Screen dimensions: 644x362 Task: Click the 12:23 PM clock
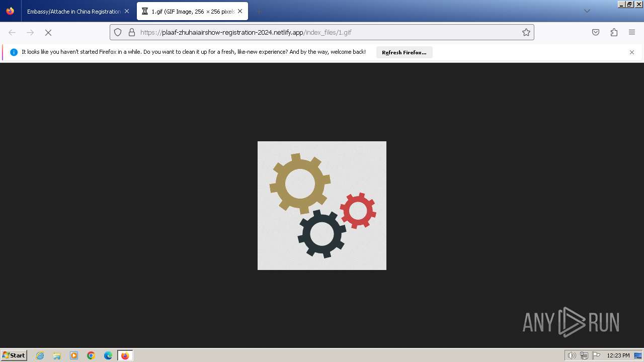(618, 355)
